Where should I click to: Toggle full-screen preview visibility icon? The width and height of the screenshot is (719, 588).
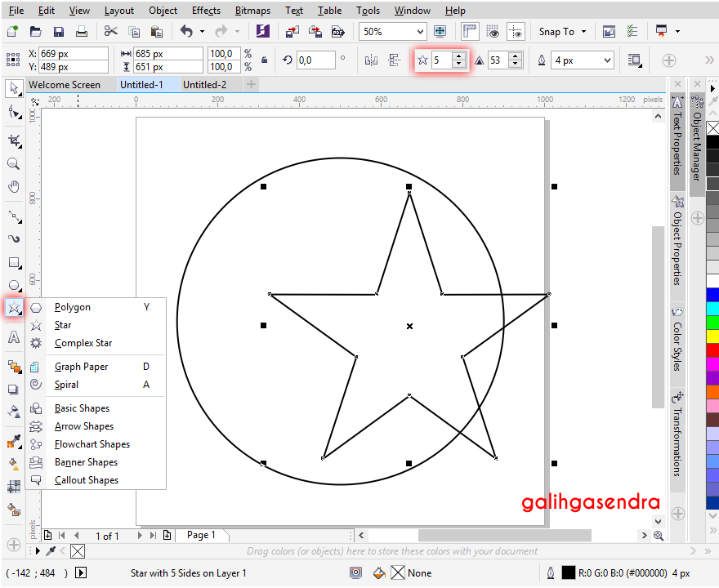pyautogui.click(x=440, y=30)
